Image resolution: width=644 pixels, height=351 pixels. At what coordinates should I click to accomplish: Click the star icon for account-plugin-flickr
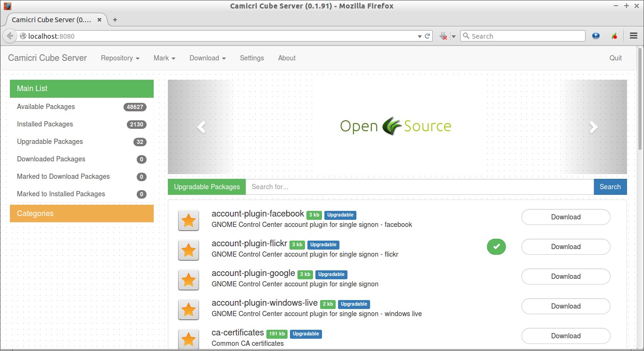189,250
